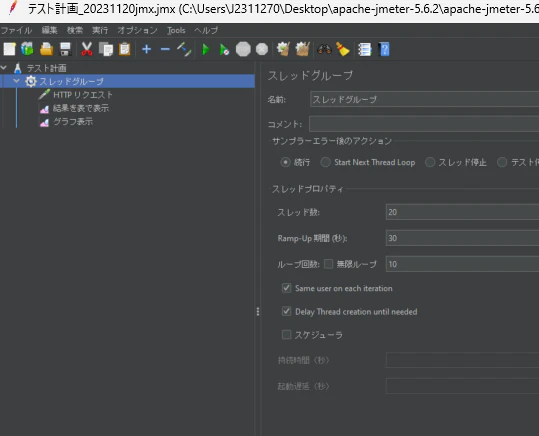Screen dimensions: 539x436
Task: Open the Templates icon in toolbar
Action: coord(28,49)
